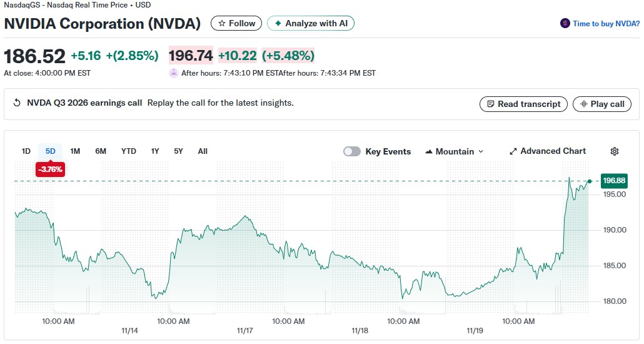Image resolution: width=644 pixels, height=344 pixels.
Task: Choose the 5Y range tab
Action: point(179,151)
